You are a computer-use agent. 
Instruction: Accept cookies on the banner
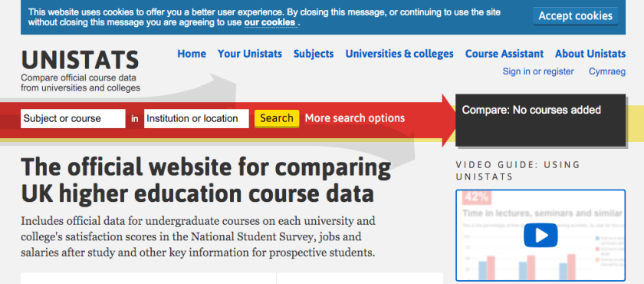tap(576, 16)
